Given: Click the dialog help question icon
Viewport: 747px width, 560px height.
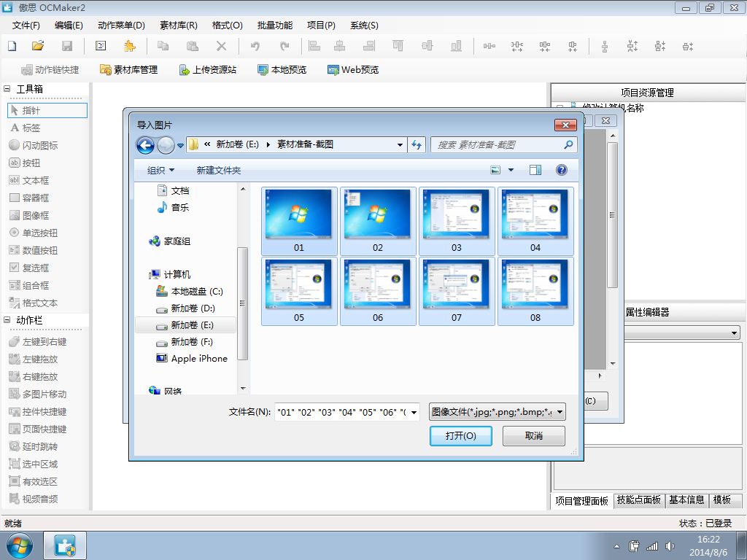Looking at the screenshot, I should point(562,170).
